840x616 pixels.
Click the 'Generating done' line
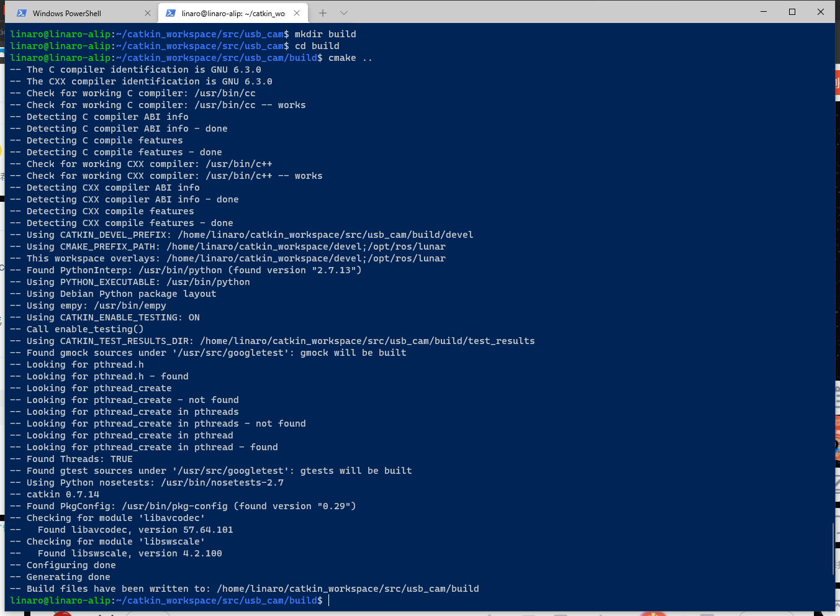[60, 577]
